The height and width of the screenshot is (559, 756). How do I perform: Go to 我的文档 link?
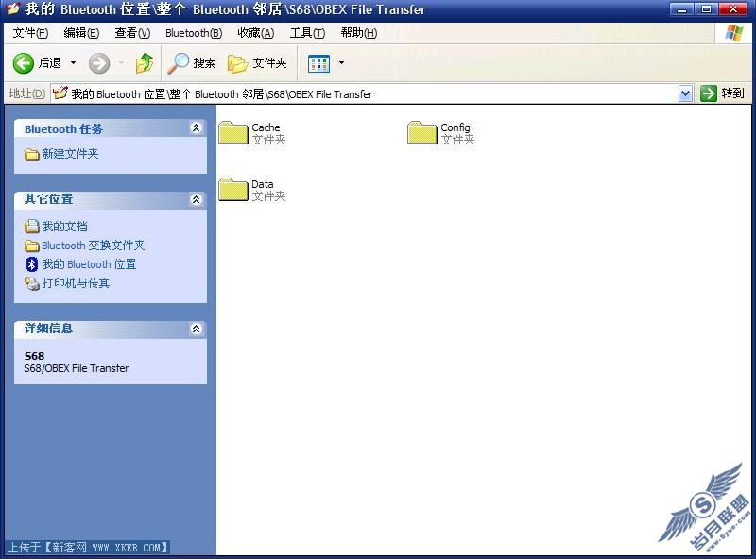point(64,226)
